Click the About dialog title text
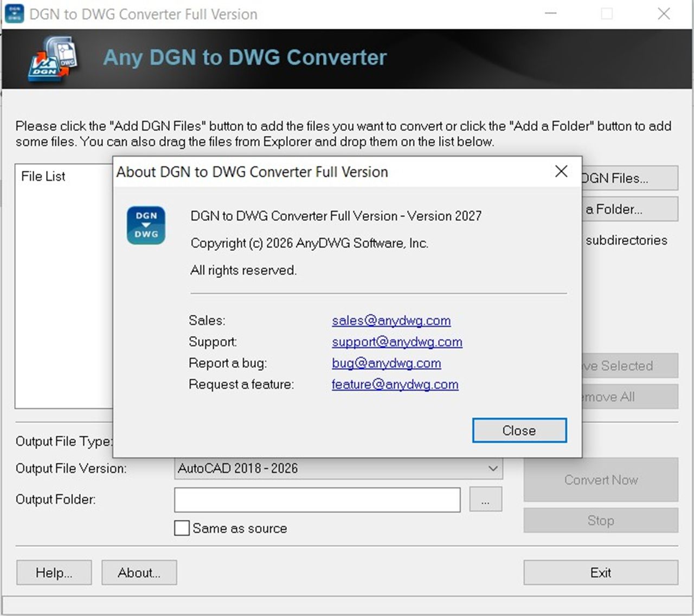The height and width of the screenshot is (616, 694). 252,172
